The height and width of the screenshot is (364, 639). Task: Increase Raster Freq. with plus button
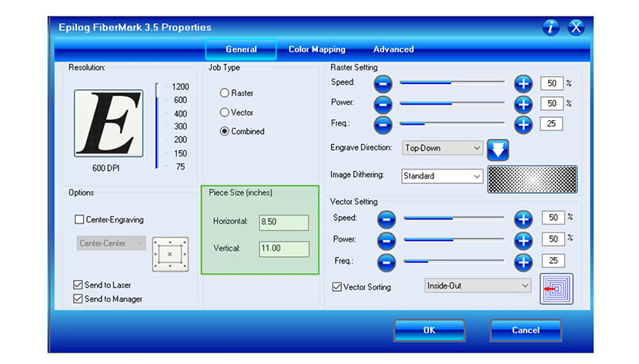(x=524, y=124)
